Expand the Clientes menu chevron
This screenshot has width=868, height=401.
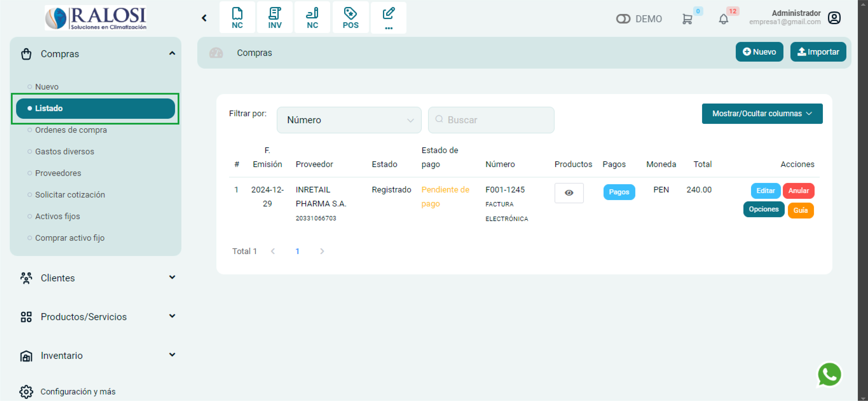(x=172, y=277)
